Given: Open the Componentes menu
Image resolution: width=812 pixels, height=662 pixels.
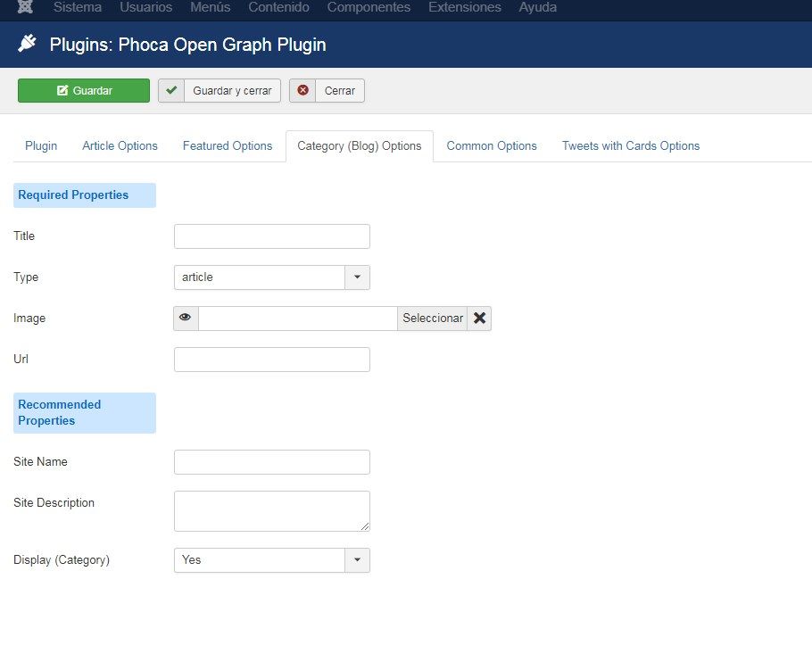Looking at the screenshot, I should 369,7.
